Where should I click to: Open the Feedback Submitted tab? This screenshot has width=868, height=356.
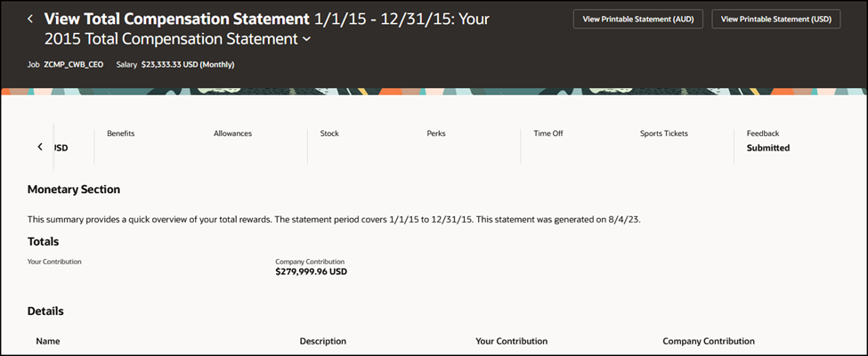(x=767, y=141)
